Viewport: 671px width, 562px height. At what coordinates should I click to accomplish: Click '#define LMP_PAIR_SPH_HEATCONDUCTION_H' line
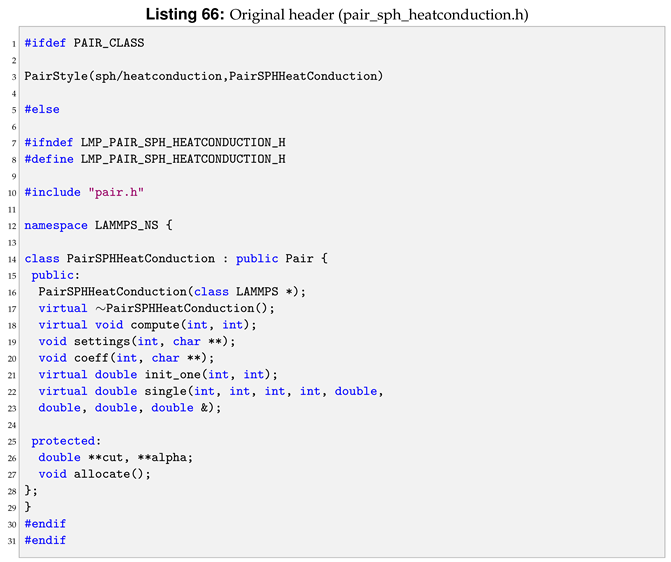155,159
